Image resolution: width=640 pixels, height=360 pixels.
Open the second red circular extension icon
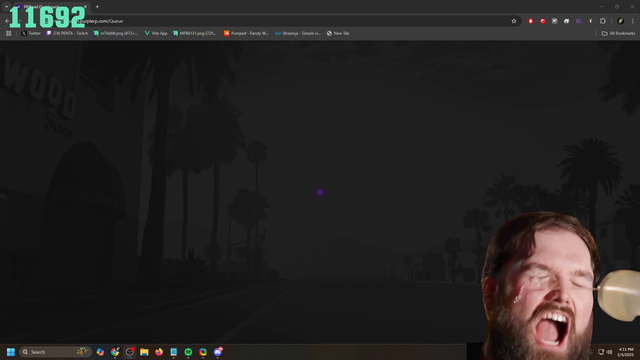542,21
